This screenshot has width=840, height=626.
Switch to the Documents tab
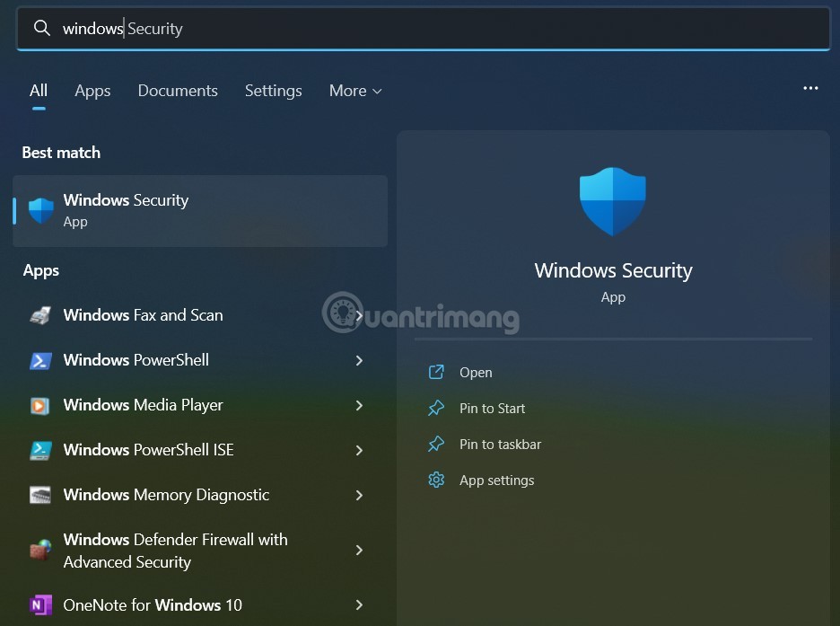click(178, 90)
